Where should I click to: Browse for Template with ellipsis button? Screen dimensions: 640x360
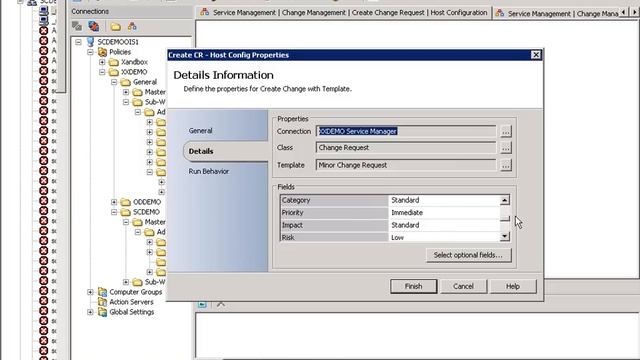(x=506, y=165)
